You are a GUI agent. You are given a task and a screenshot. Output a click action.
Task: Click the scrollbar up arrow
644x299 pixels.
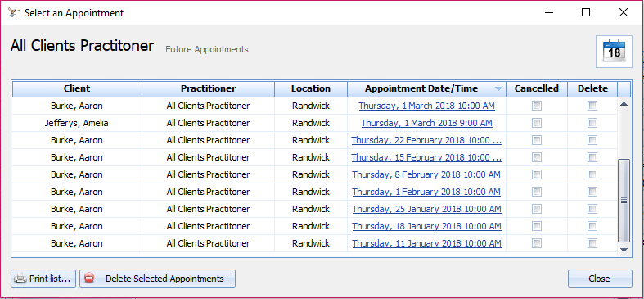(x=624, y=105)
